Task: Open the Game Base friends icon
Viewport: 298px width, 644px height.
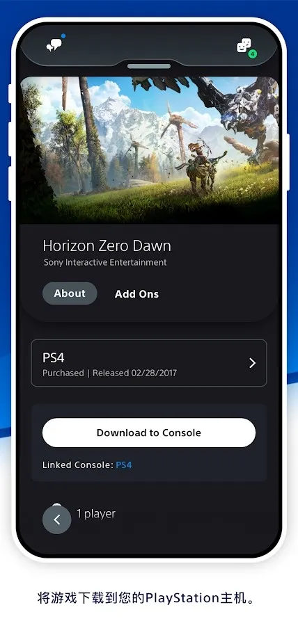Action: pos(244,46)
